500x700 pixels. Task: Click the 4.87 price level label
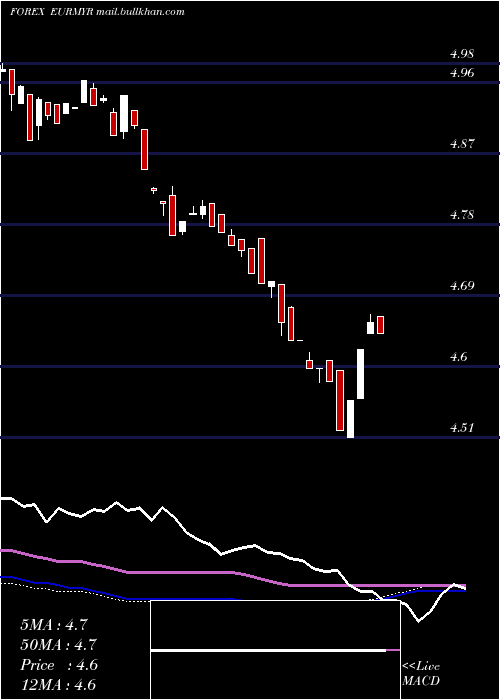[x=462, y=144]
